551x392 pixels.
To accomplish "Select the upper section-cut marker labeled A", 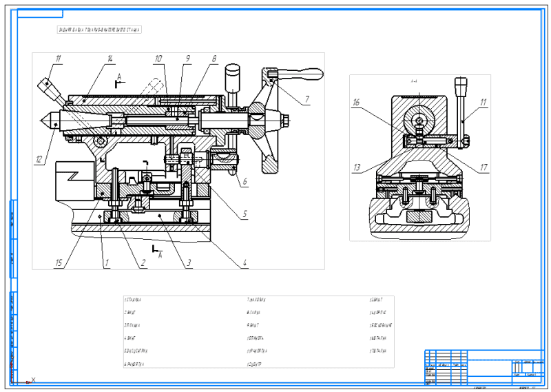I will click(x=119, y=81).
